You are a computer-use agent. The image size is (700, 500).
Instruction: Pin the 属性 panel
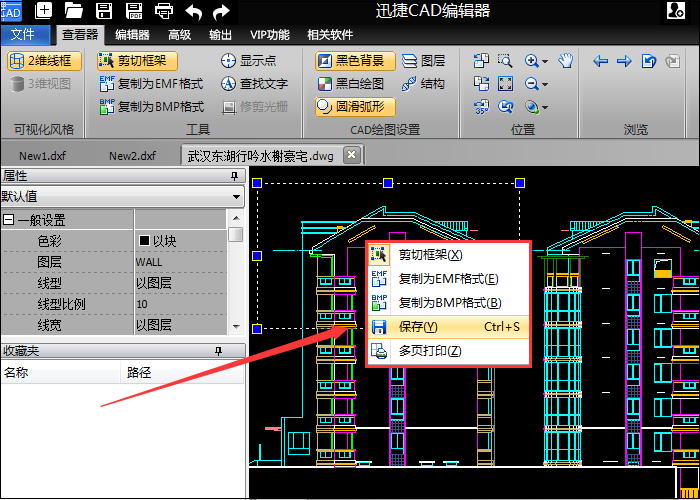coord(234,176)
